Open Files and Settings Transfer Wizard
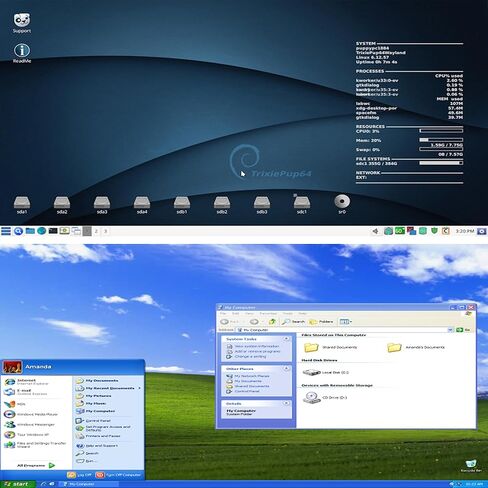The width and height of the screenshot is (488, 488). [x=35, y=445]
